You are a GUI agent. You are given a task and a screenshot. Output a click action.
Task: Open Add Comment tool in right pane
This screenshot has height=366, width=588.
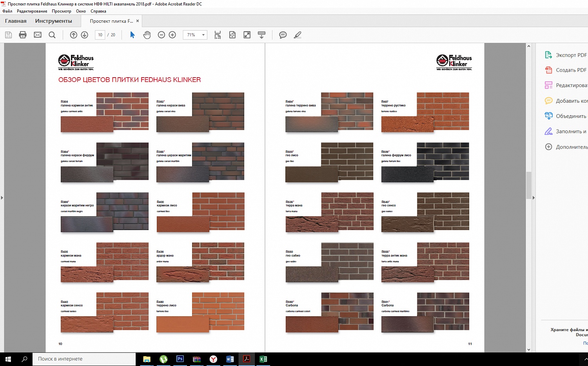click(566, 101)
